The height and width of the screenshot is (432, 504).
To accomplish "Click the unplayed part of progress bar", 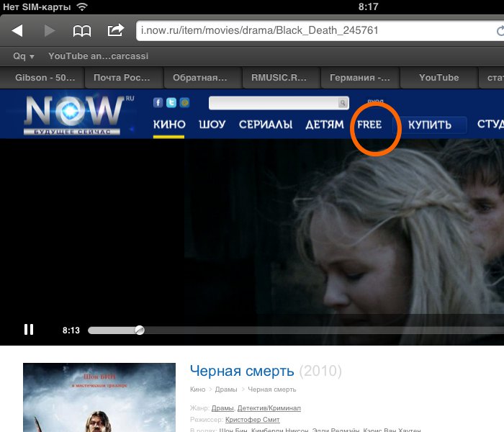I will click(x=324, y=330).
